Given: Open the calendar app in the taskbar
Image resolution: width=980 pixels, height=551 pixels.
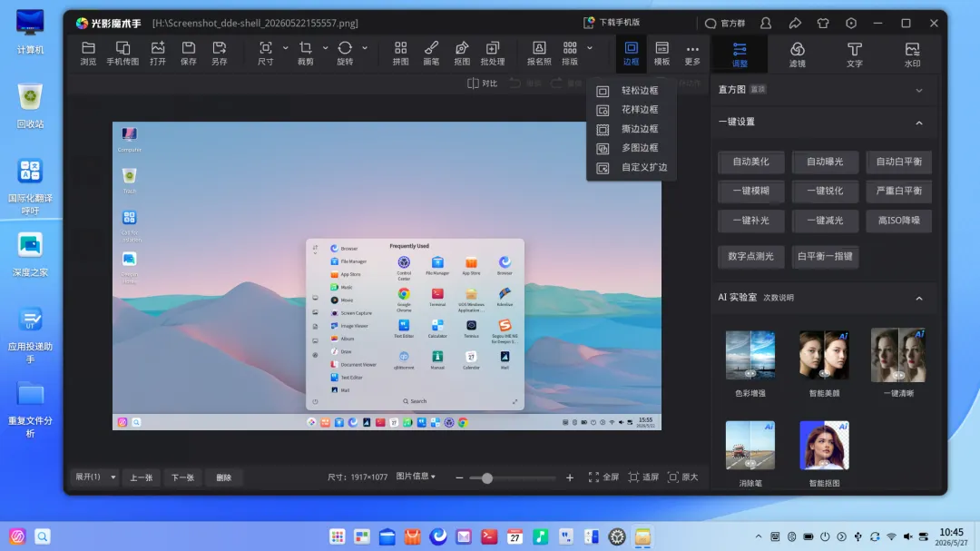Looking at the screenshot, I should (514, 536).
